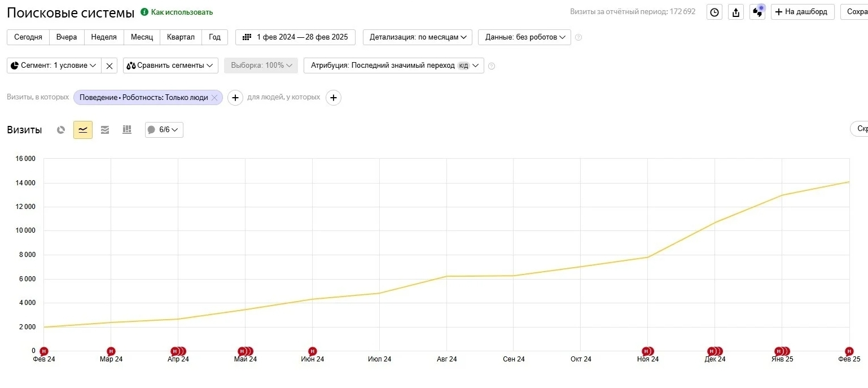This screenshot has height=388, width=868.
Task: Click the annotation marker at Фев 25
Action: 849,351
